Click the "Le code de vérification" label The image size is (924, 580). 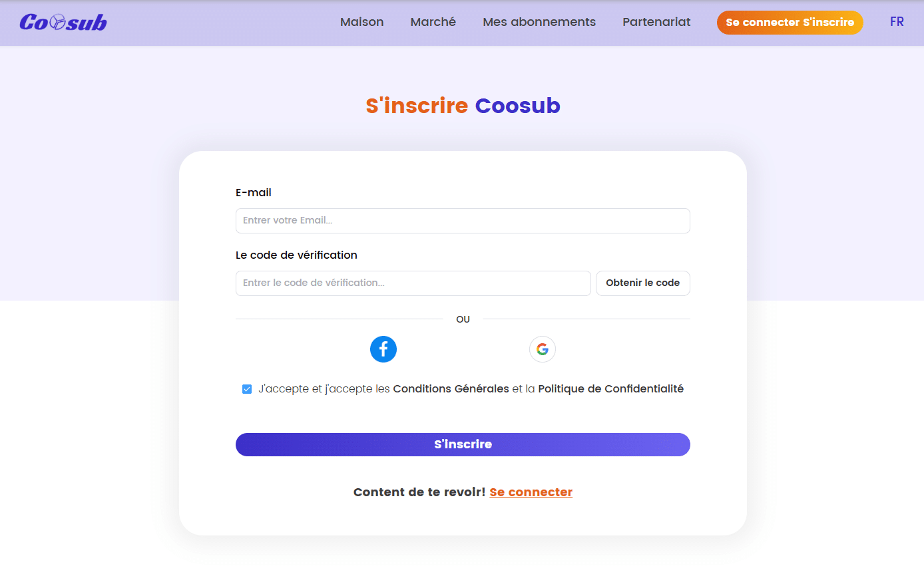pyautogui.click(x=296, y=255)
